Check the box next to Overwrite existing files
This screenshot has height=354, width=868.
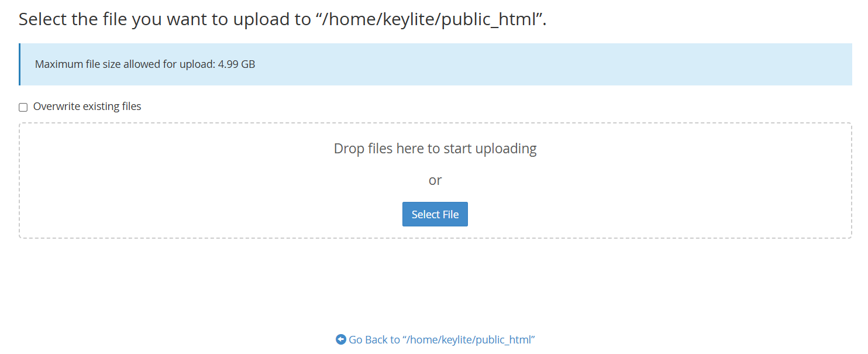(23, 106)
